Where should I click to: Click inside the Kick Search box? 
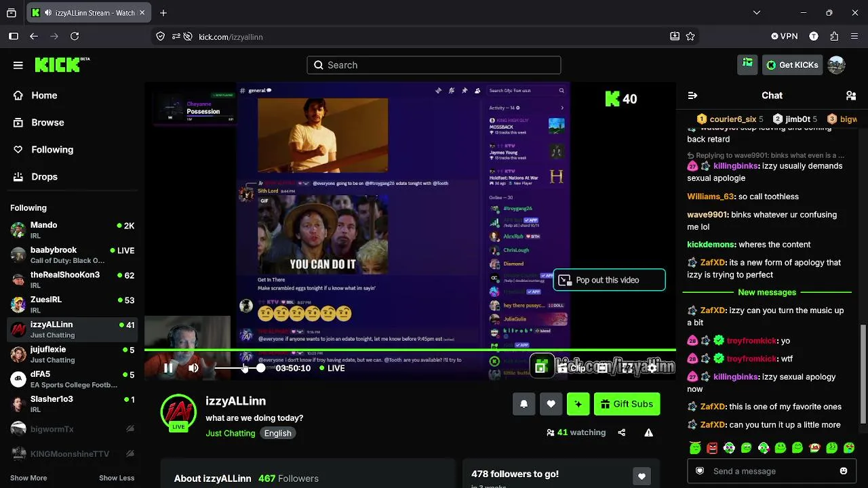434,65
